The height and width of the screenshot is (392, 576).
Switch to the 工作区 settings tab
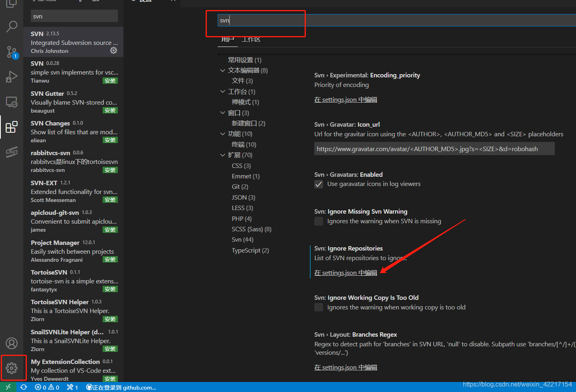251,39
